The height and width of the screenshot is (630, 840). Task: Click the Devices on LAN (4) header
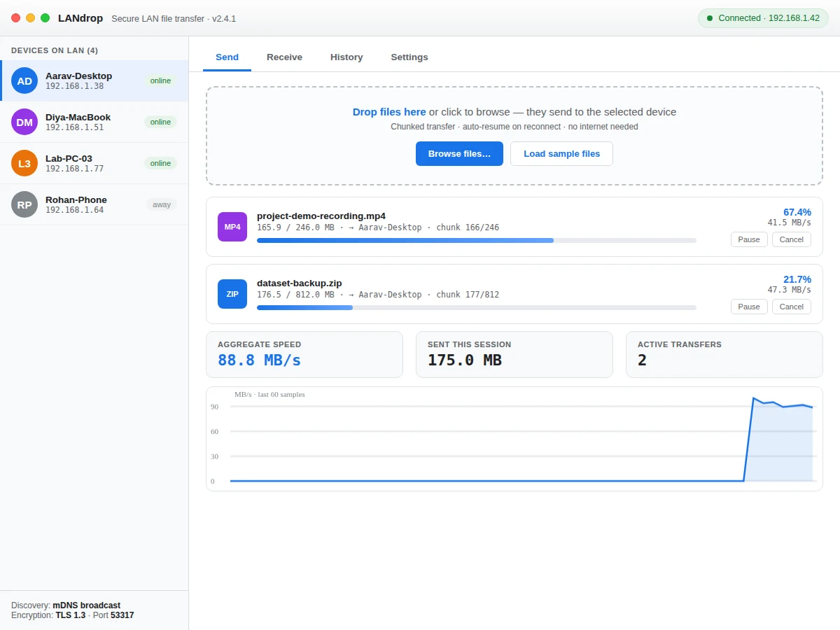pyautogui.click(x=55, y=50)
